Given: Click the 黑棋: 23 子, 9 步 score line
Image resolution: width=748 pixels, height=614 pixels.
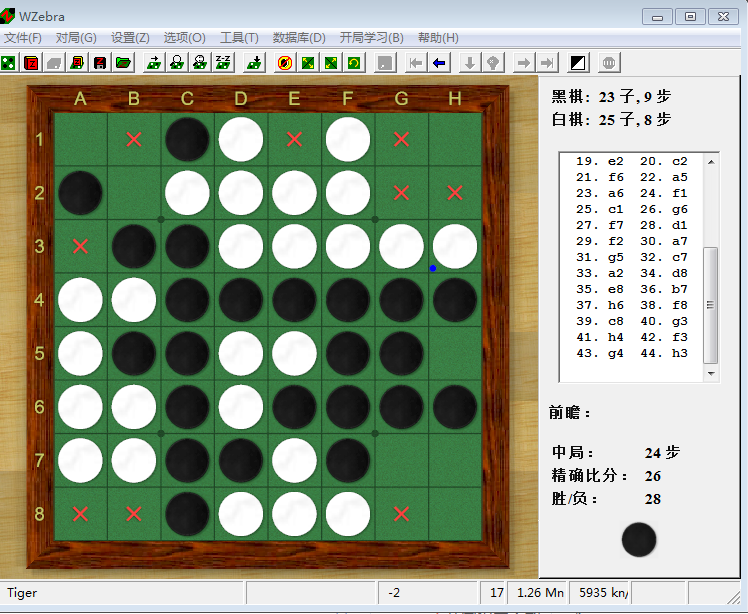Looking at the screenshot, I should coord(611,97).
